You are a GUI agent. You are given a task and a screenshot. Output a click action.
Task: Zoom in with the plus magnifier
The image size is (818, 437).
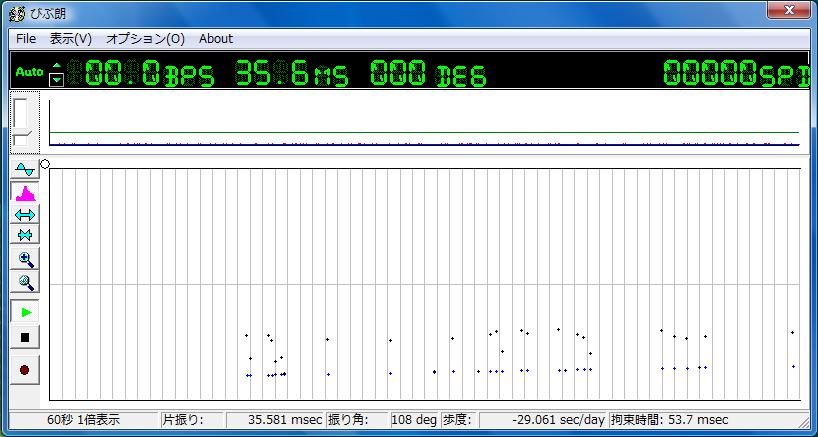tap(25, 259)
